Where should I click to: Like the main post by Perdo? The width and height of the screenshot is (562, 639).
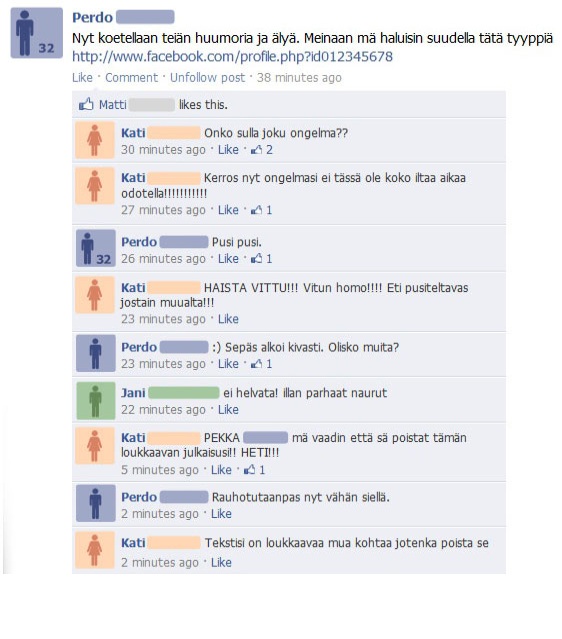point(82,77)
